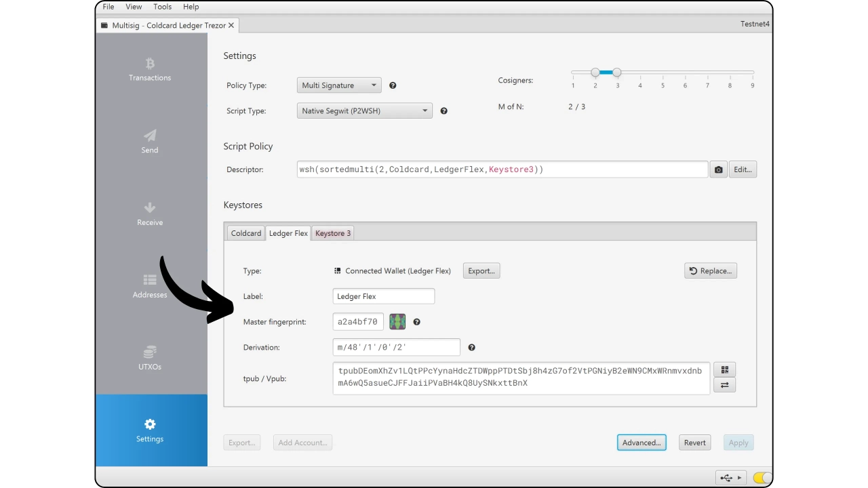Click the Keystores heading

[243, 205]
